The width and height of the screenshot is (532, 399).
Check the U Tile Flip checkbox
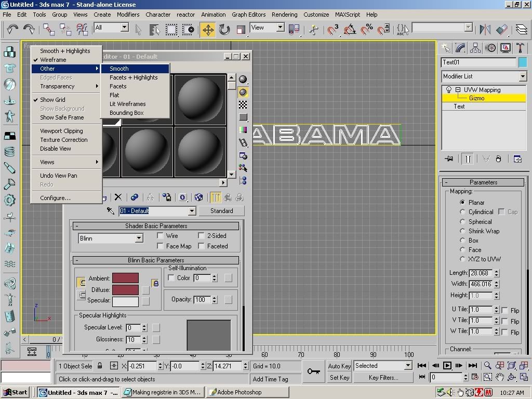504,310
